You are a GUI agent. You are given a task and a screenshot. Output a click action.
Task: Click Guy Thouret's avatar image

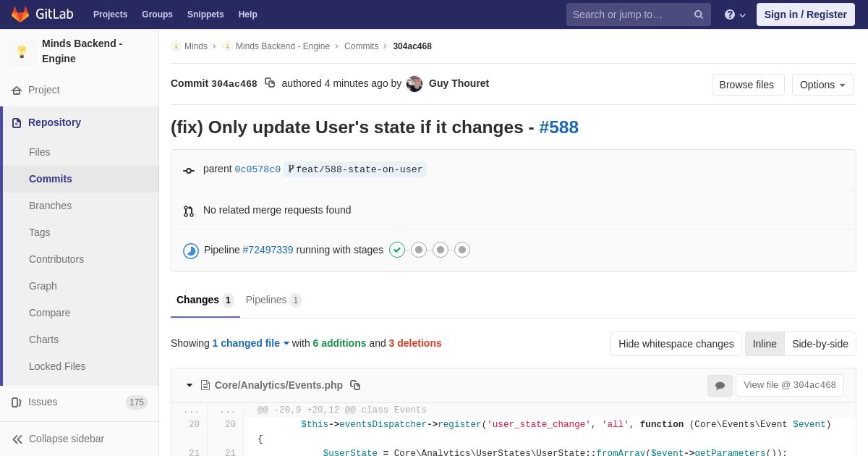tap(414, 84)
